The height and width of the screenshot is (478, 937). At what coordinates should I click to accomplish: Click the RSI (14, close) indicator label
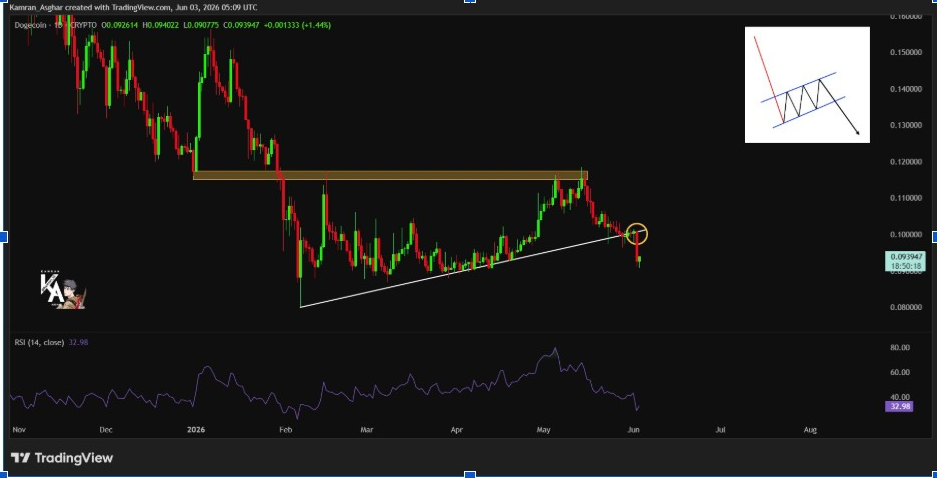click(39, 342)
